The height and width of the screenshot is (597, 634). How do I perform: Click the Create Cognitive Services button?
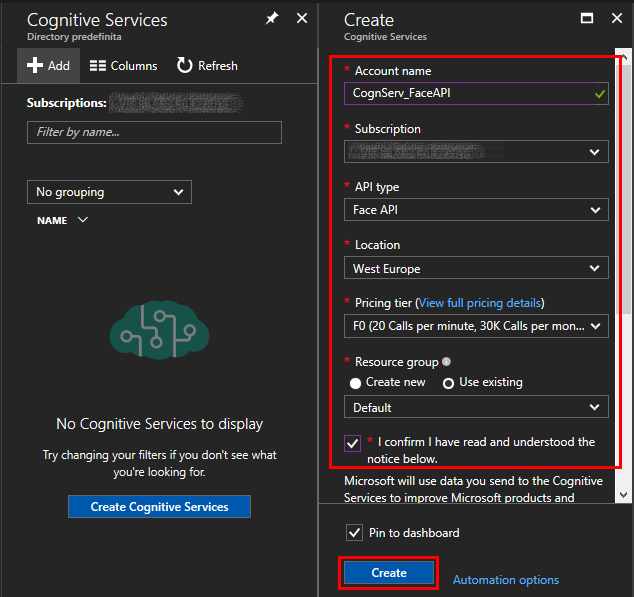pos(159,507)
